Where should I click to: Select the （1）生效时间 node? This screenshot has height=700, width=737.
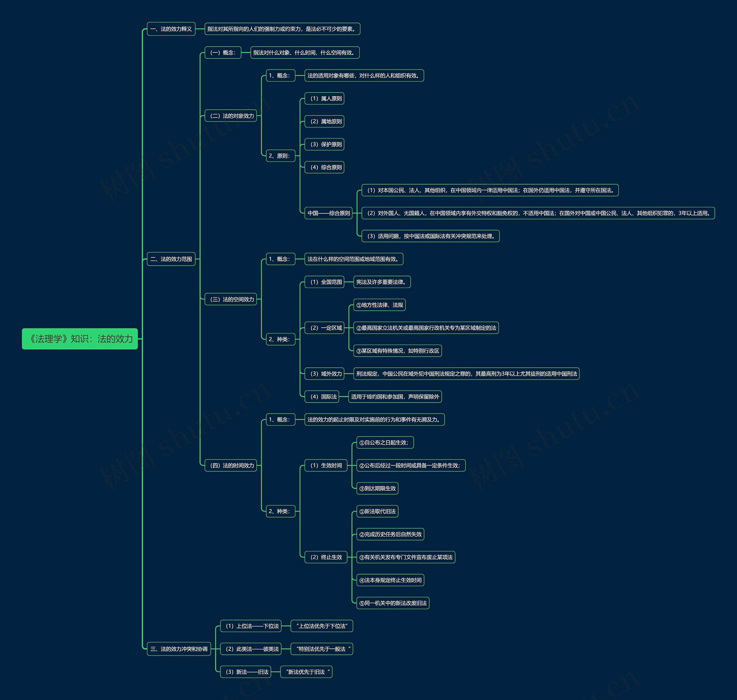pos(326,465)
